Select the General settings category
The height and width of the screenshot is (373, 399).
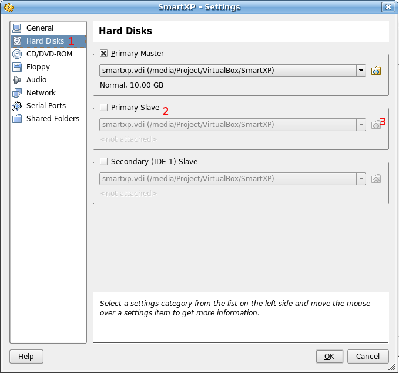tap(48, 28)
